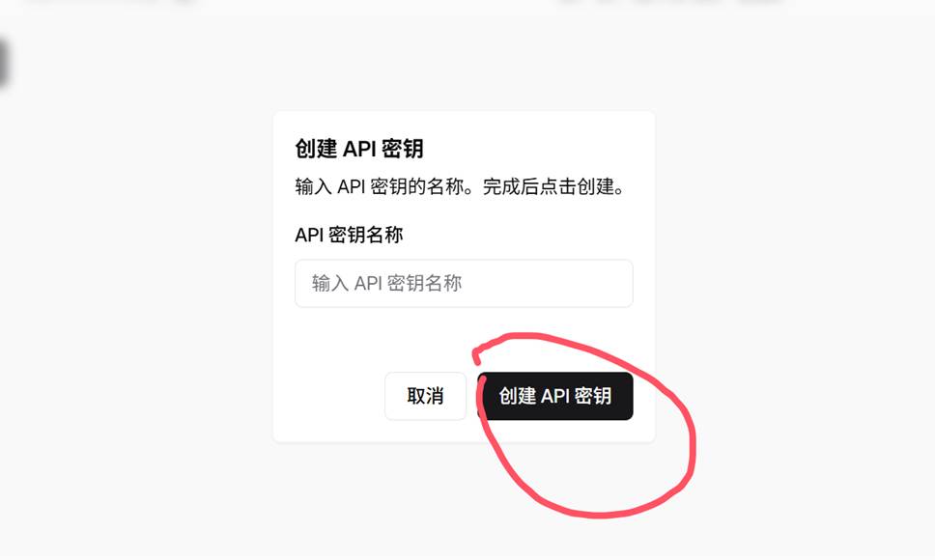Focus the 输入 API 密钥名称 input field
The image size is (935, 560).
(x=464, y=284)
